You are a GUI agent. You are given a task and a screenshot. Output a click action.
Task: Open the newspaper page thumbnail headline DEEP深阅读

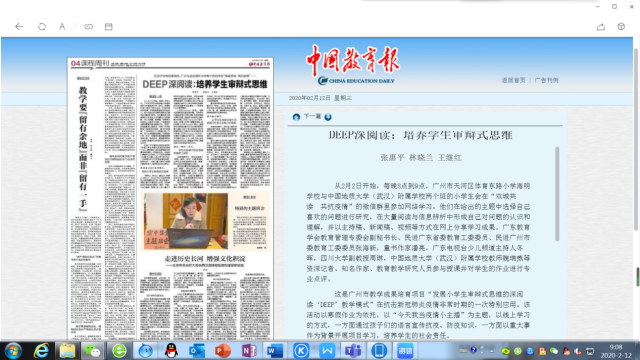[204, 84]
